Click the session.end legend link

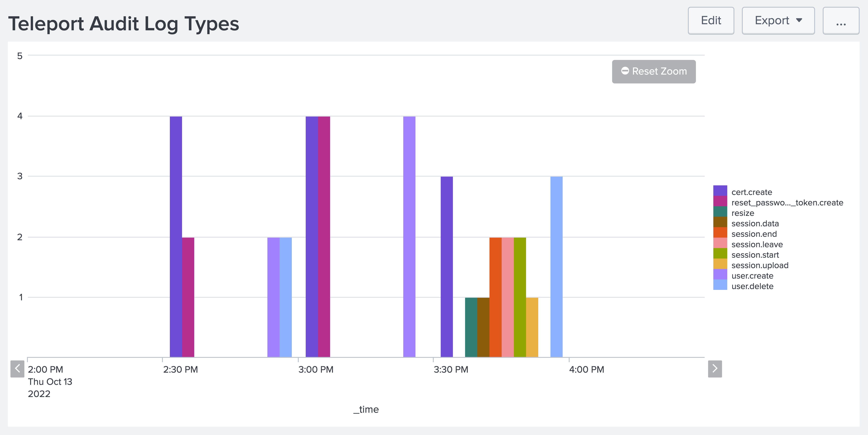[x=754, y=234]
